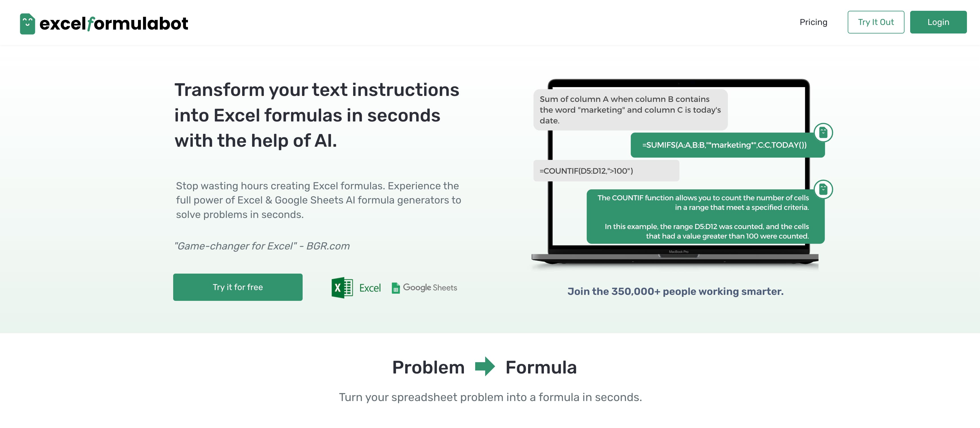Click the SUMIFS formula chat bubble
Viewport: 980px width, 428px height.
(724, 144)
